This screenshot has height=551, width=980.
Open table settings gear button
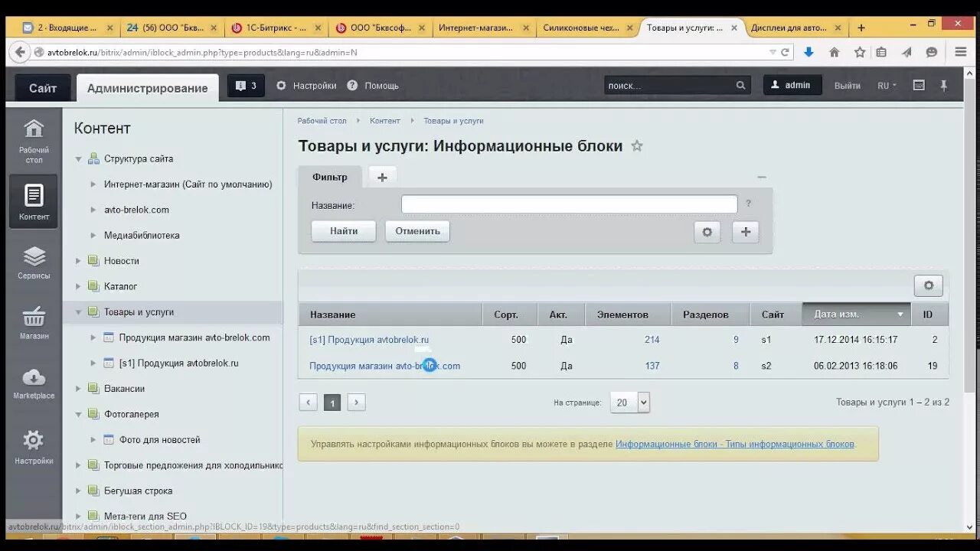pos(929,285)
